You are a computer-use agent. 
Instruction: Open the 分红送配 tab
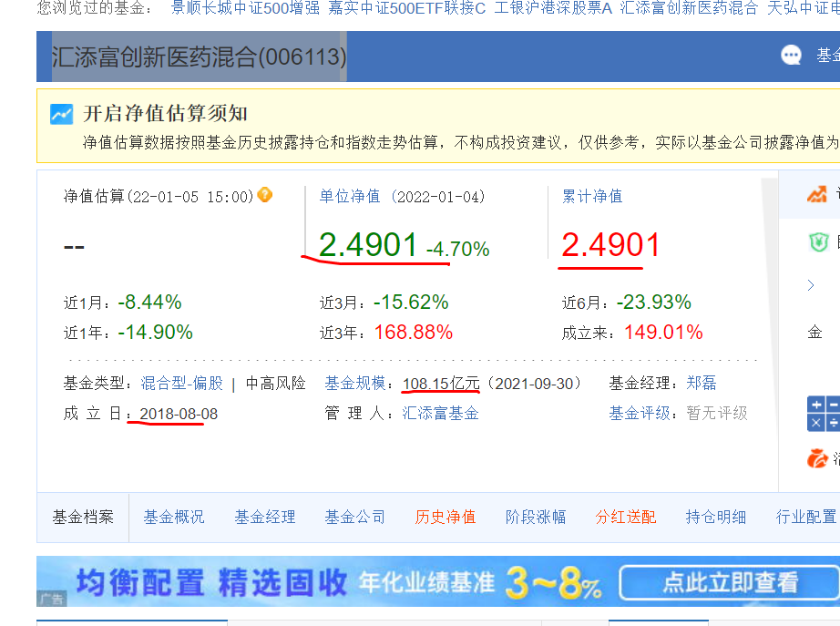[626, 518]
